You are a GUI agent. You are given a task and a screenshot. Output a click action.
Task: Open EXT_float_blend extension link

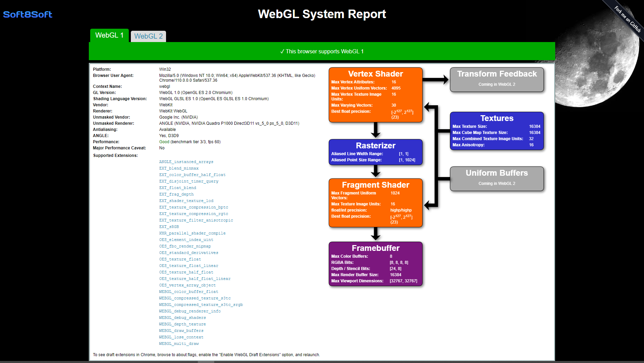tap(178, 188)
